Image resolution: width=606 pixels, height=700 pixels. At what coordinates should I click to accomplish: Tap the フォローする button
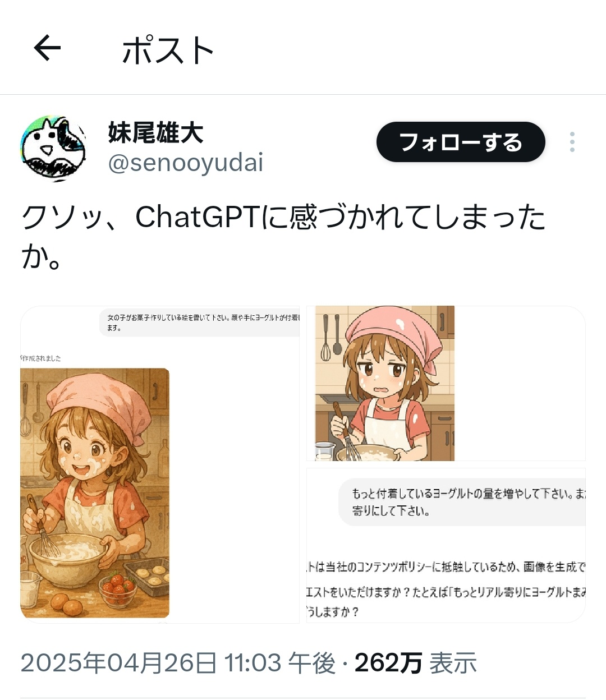[x=461, y=142]
